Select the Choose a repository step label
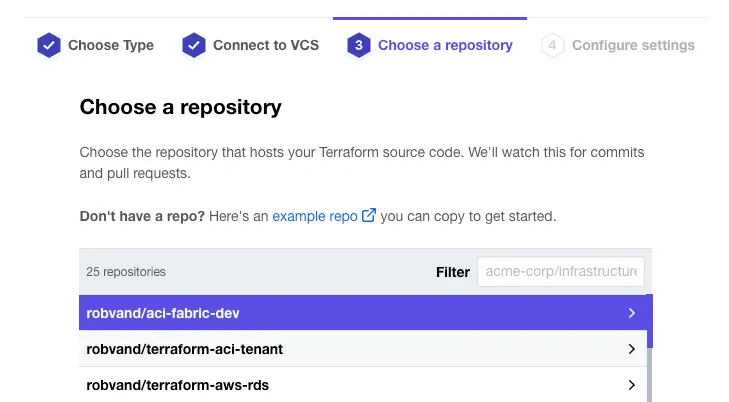Screen dimensions: 729x402 click(445, 45)
